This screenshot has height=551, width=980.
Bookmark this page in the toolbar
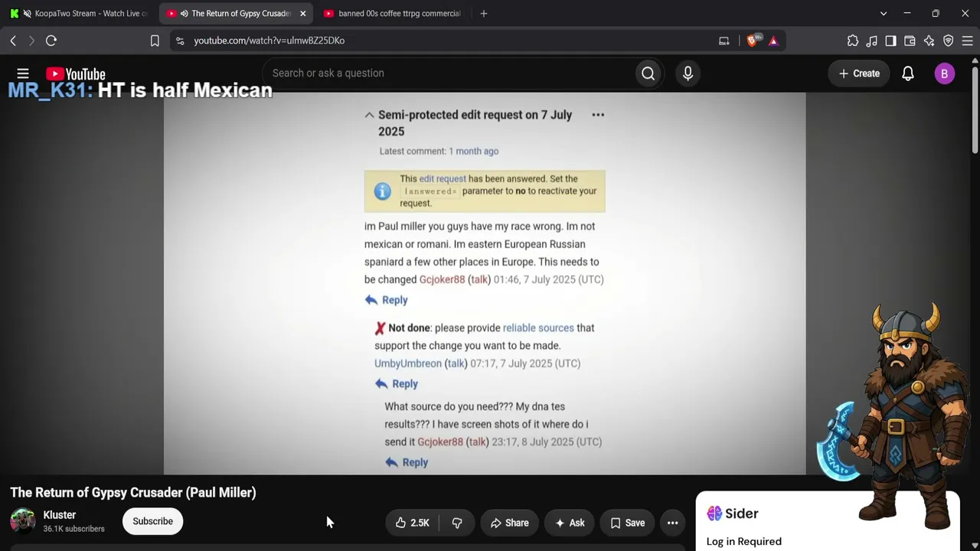click(155, 41)
